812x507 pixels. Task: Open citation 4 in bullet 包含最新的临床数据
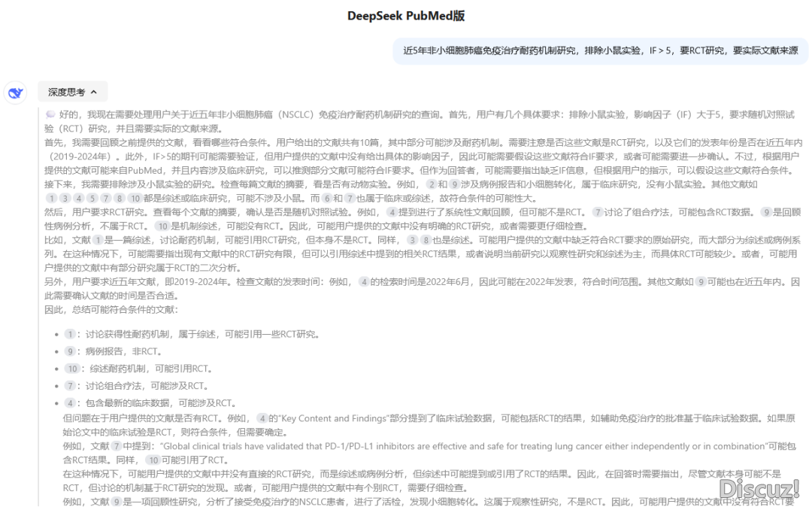70,403
